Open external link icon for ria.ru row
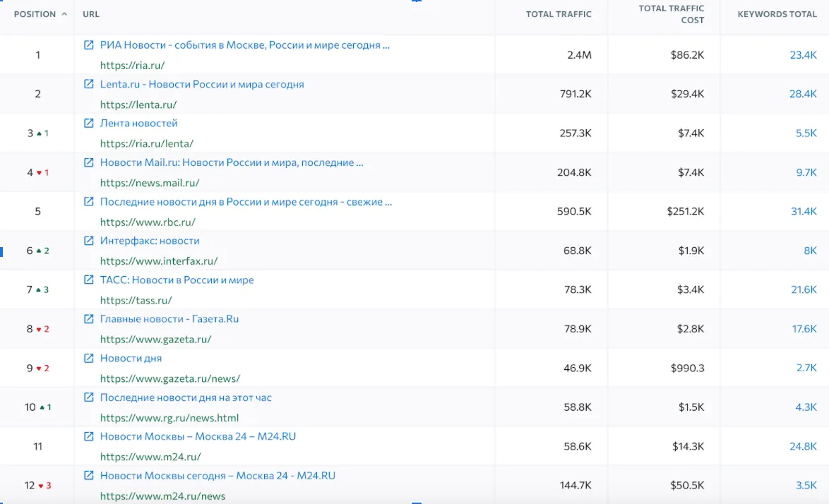The height and width of the screenshot is (504, 829). (89, 45)
